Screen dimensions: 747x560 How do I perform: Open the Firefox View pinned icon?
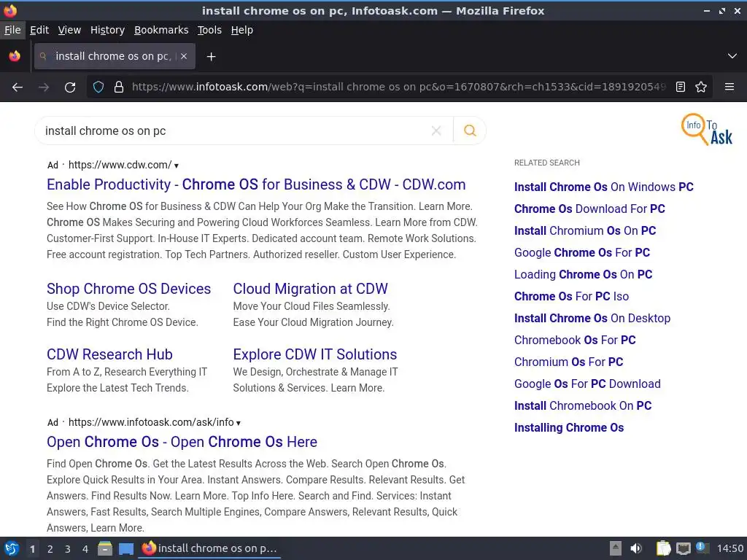point(15,56)
